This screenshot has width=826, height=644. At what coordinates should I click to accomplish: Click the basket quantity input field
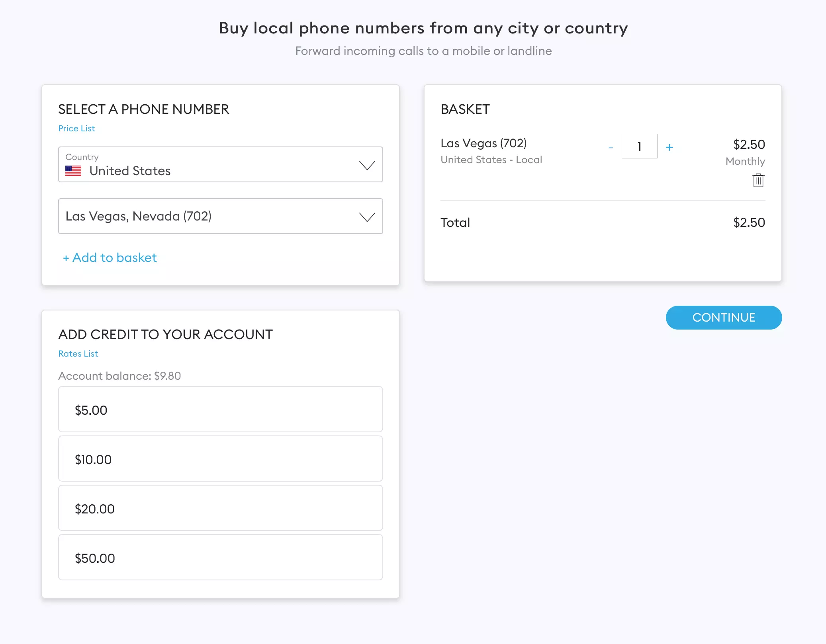(639, 146)
